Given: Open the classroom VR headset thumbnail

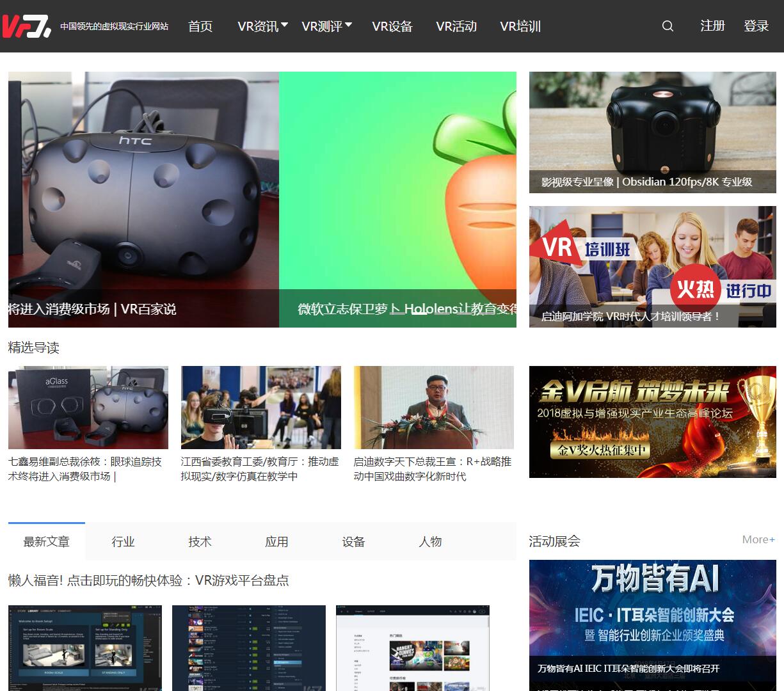Looking at the screenshot, I should point(261,408).
